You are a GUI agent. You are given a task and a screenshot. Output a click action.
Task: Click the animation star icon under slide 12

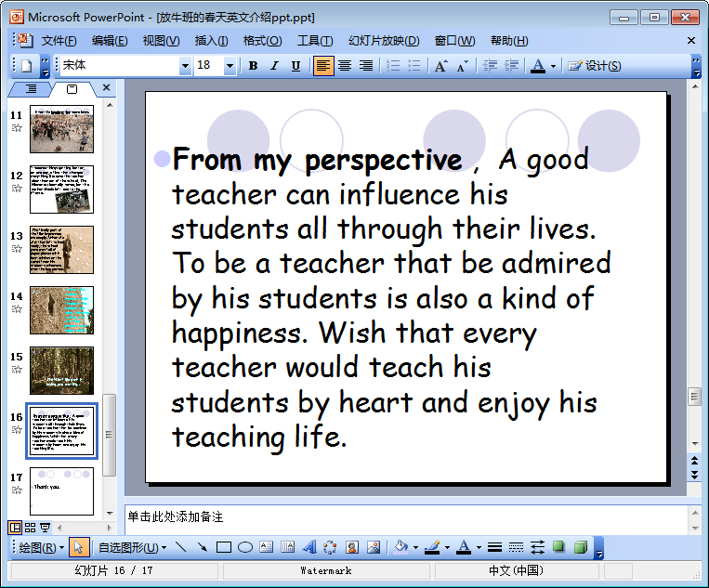tap(17, 188)
